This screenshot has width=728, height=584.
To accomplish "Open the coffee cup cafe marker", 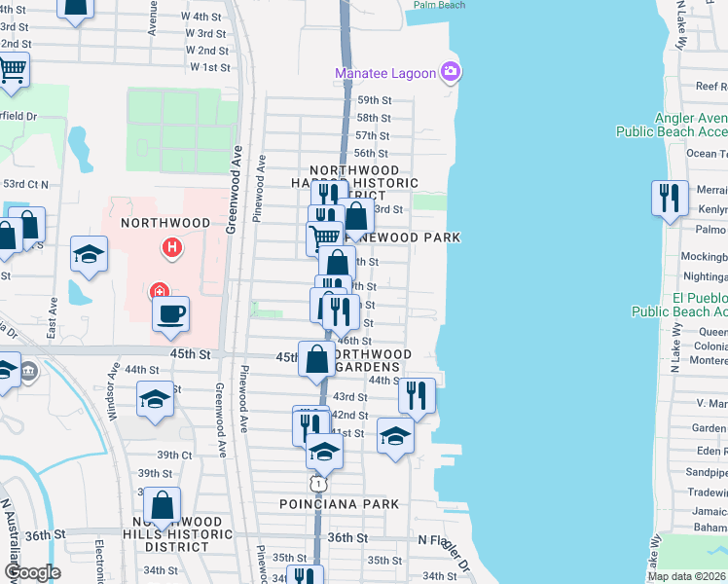I will [171, 317].
